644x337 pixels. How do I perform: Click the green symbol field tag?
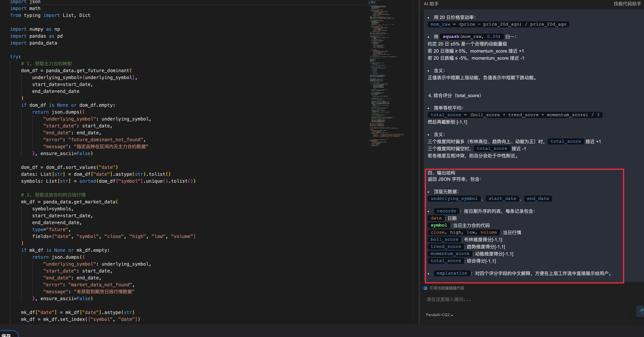point(439,225)
